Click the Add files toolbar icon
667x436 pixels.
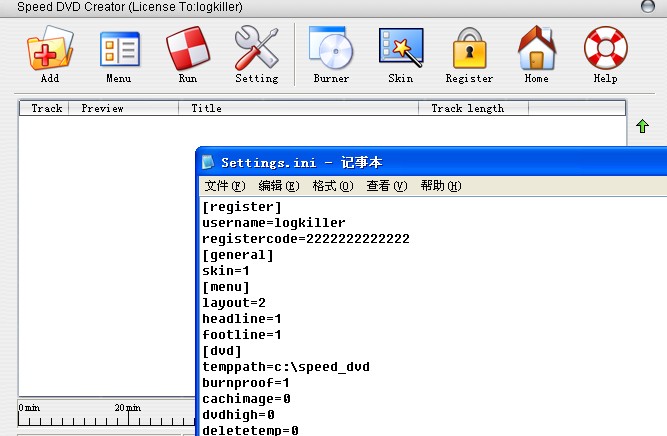(50, 48)
